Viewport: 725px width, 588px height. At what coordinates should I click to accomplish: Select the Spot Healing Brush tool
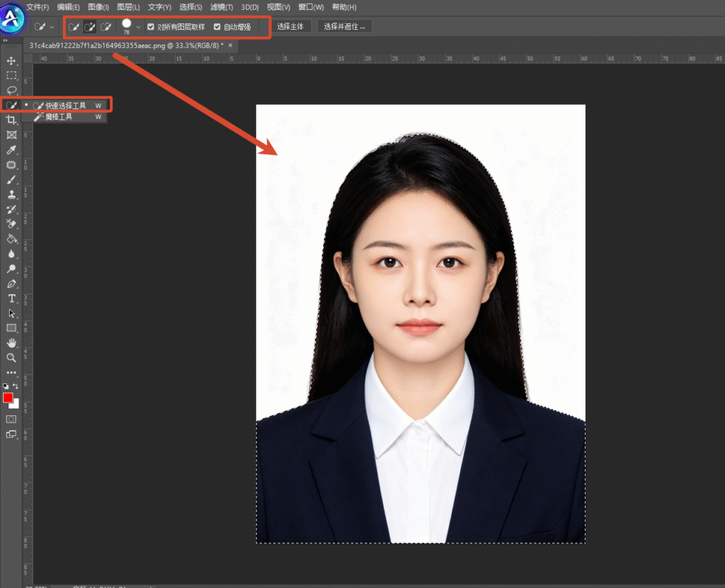click(11, 165)
